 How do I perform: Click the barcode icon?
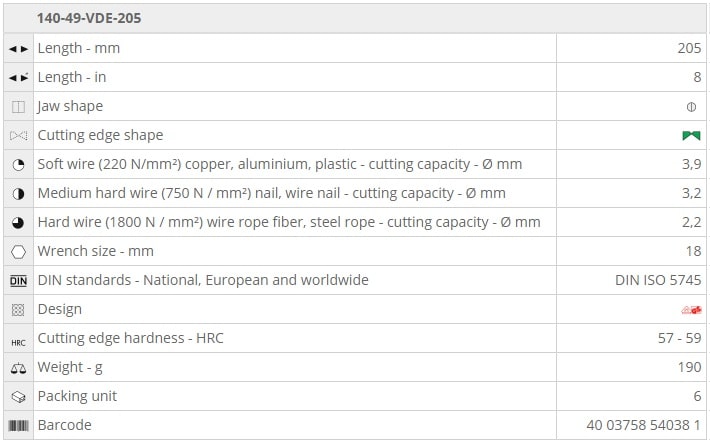(18, 426)
